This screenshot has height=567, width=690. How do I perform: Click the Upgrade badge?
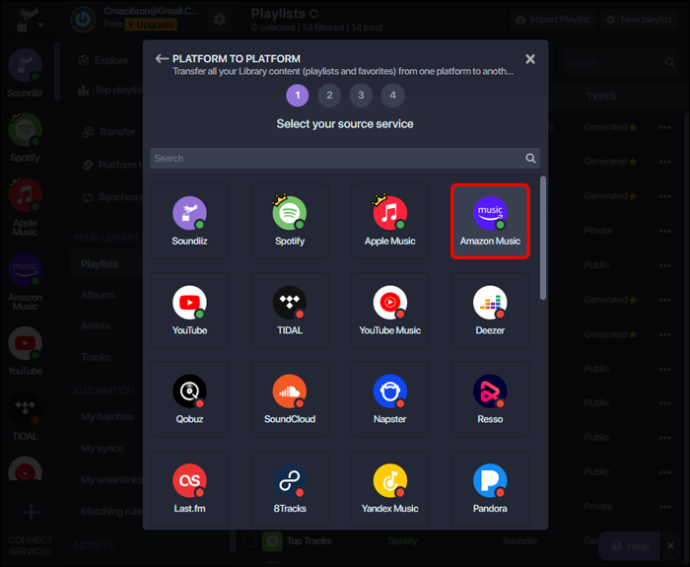[x=151, y=25]
